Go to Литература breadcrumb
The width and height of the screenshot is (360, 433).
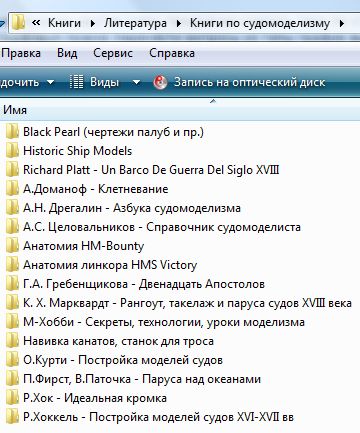coord(135,23)
